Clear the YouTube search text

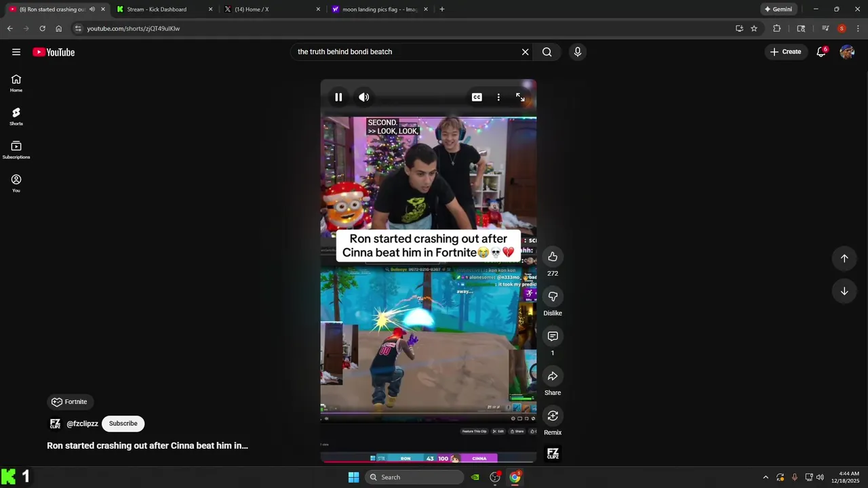525,52
